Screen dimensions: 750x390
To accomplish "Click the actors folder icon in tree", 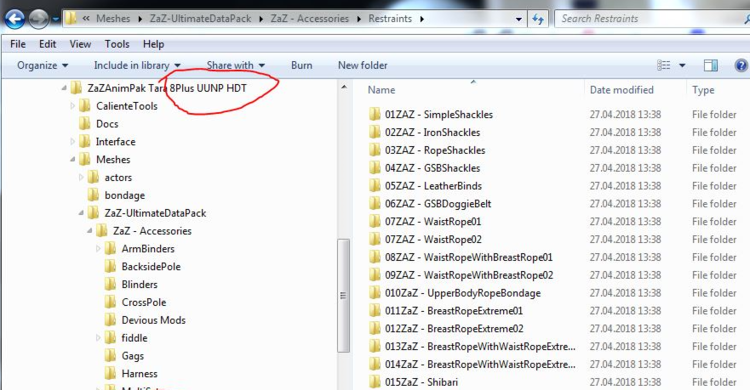I will point(93,177).
